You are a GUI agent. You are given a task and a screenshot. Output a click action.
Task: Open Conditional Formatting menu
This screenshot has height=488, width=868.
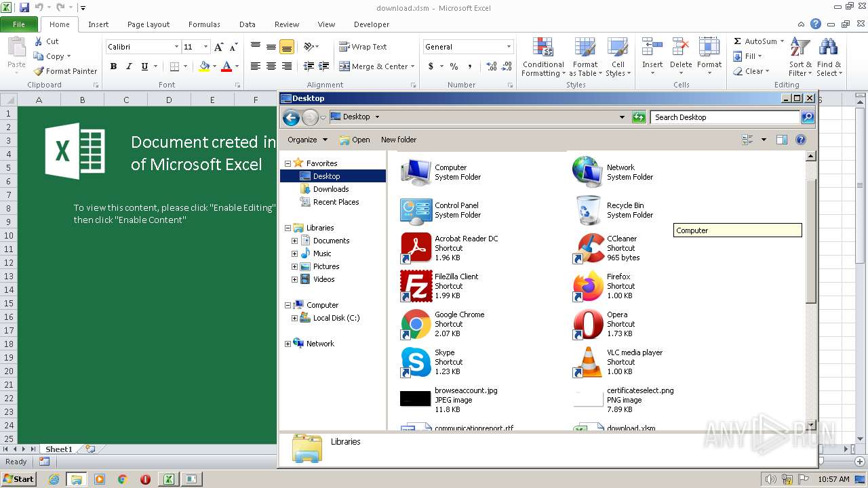pos(542,57)
